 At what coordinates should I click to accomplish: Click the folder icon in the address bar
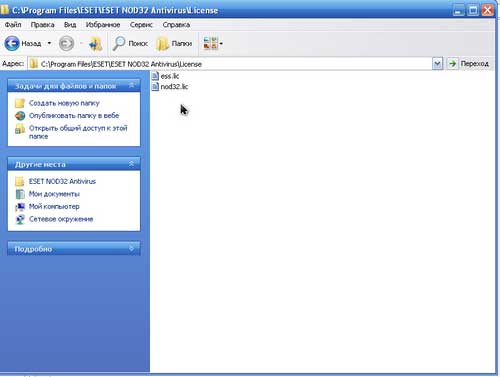pyautogui.click(x=33, y=64)
